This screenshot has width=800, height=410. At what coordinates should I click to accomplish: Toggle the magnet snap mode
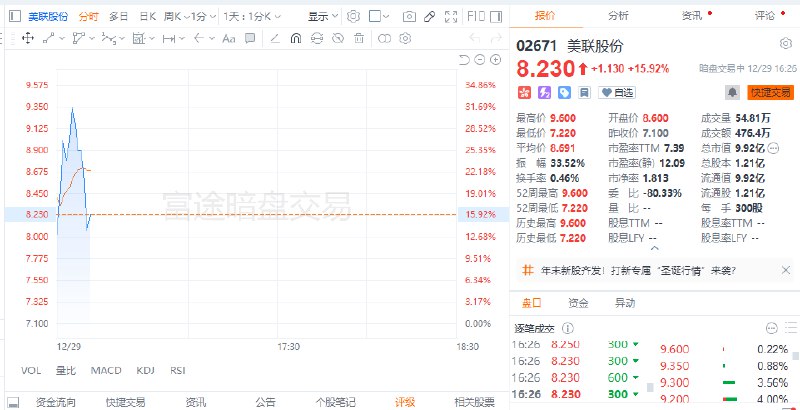295,38
